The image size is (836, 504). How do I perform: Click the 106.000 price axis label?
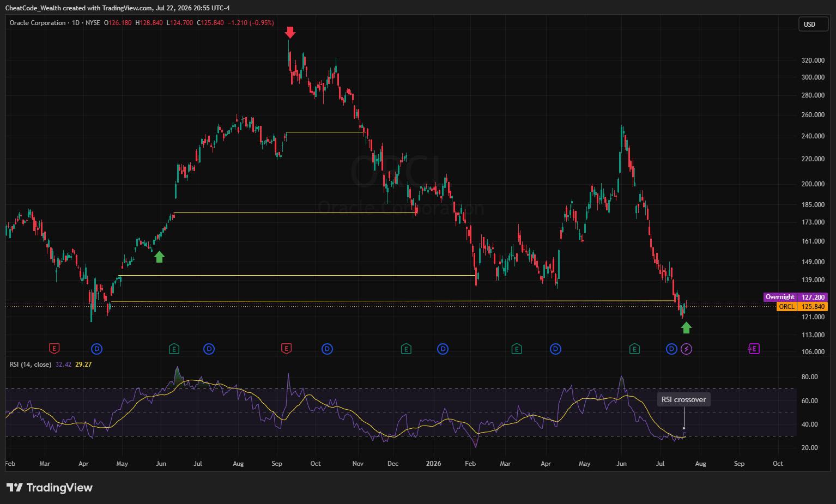[x=813, y=352]
